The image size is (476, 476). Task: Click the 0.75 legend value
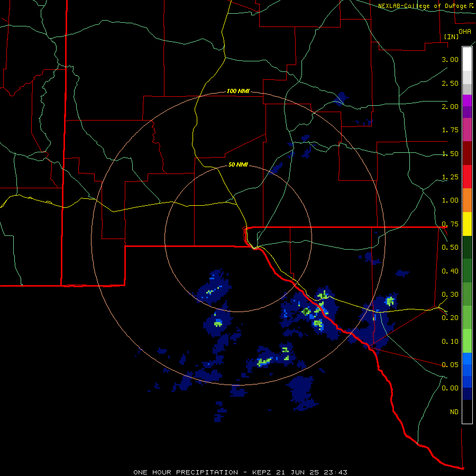[x=450, y=224]
